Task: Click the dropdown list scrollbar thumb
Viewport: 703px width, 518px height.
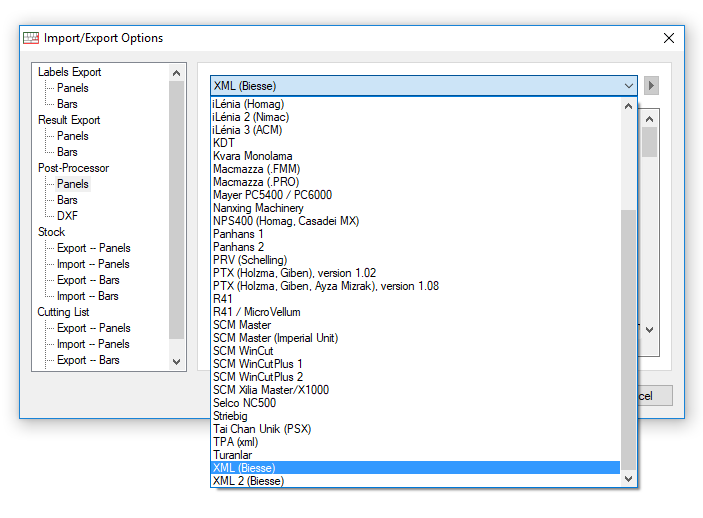Action: (629, 340)
